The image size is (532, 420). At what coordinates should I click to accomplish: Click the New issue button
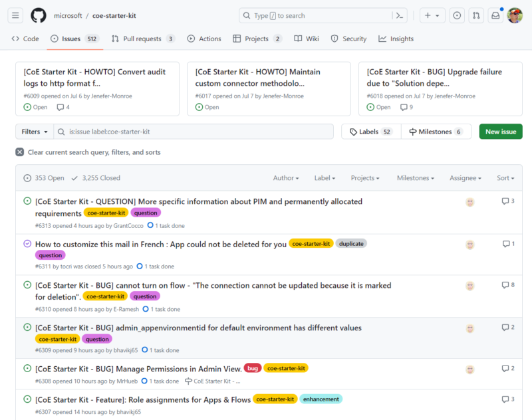[501, 132]
